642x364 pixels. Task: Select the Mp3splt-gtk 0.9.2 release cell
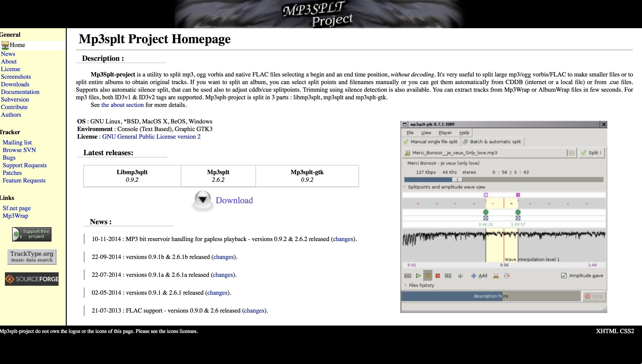tap(307, 176)
